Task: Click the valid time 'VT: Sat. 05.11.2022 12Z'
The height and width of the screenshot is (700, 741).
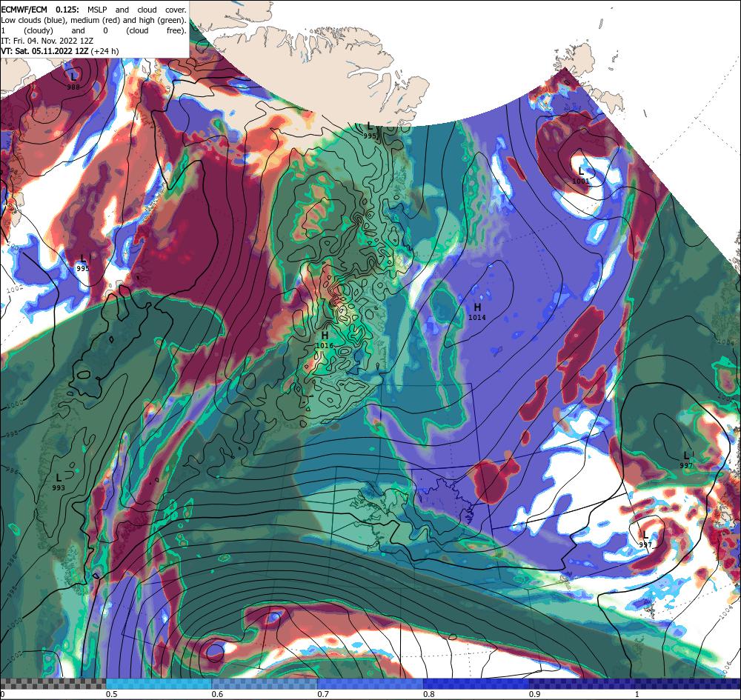Action: click(x=44, y=51)
